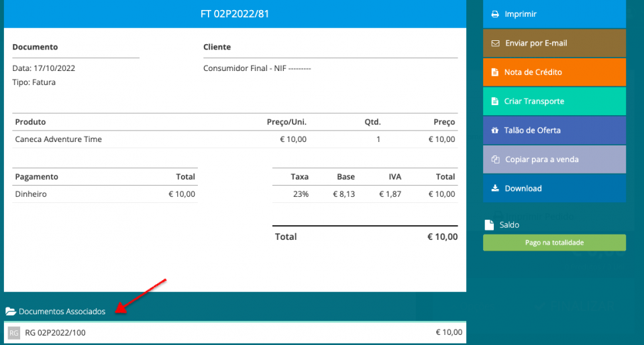Image resolution: width=644 pixels, height=345 pixels.
Task: Click the envelope icon for Enviar por E-mail
Action: pyautogui.click(x=495, y=44)
